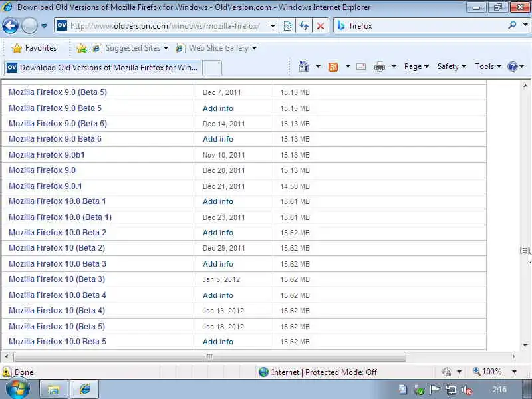Click Add info for Firefox 10.0 Beta 1

click(218, 201)
